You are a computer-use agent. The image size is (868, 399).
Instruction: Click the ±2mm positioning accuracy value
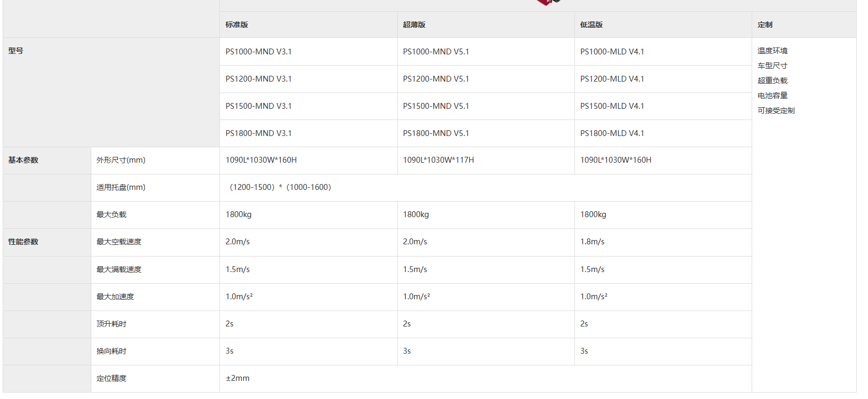(x=237, y=378)
